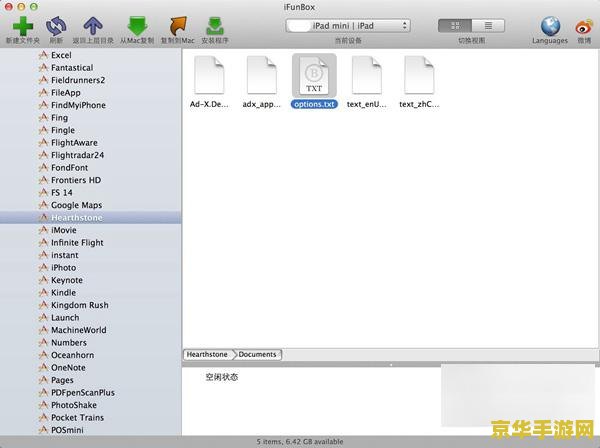Select Infinite Flight in the sidebar
600x448 pixels.
coord(77,243)
